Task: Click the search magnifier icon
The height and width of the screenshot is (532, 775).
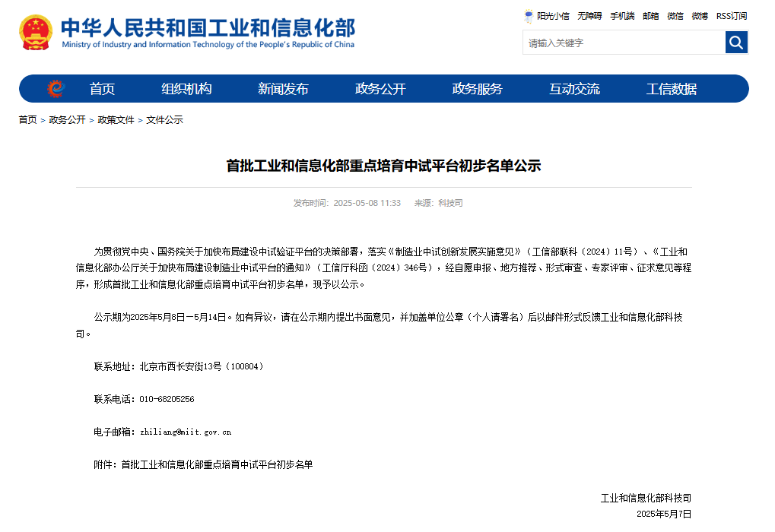Action: pos(735,43)
